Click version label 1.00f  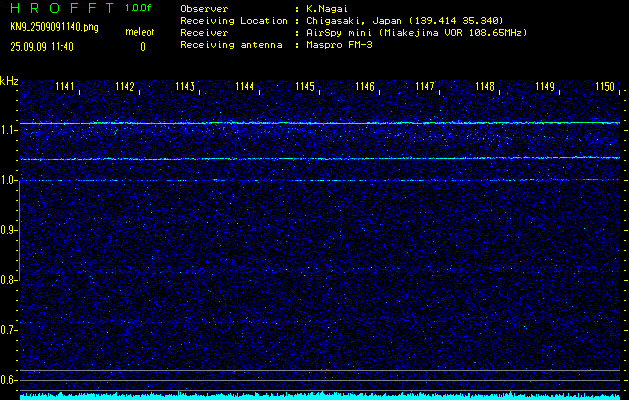138,8
